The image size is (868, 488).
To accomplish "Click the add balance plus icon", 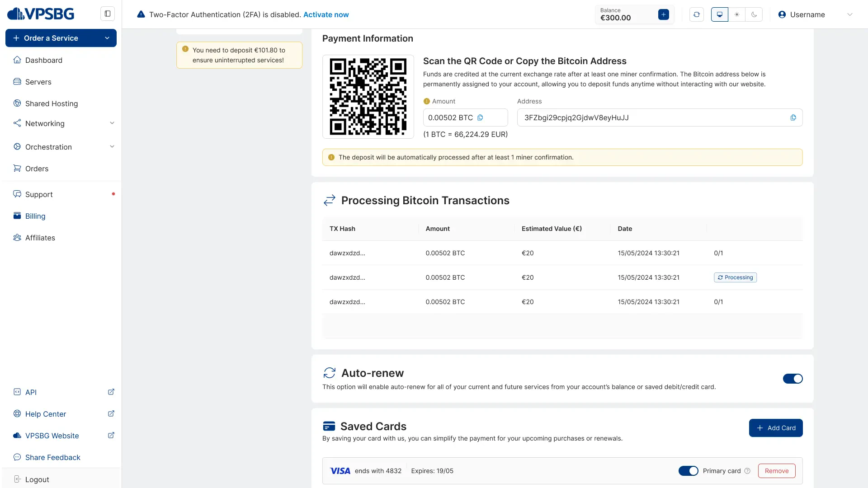I will pos(663,14).
